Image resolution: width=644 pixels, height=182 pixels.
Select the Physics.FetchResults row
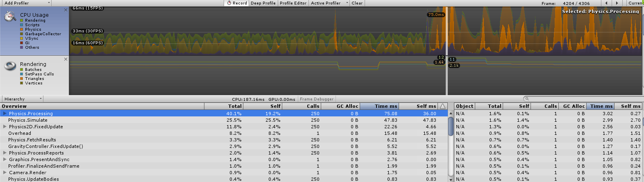point(224,140)
